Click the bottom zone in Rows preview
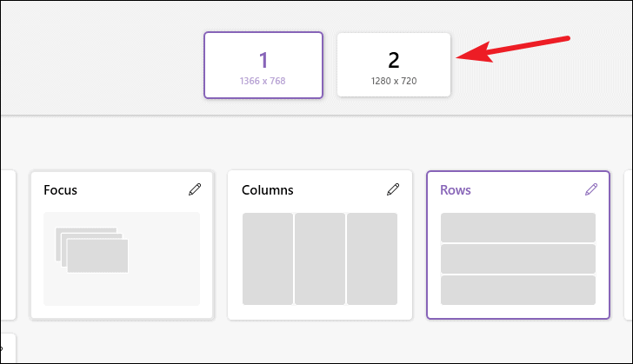 518,290
